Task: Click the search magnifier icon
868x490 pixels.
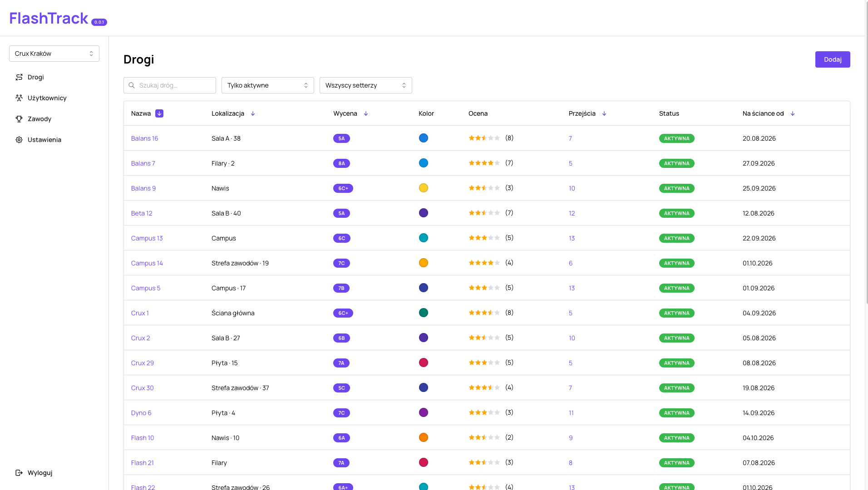Action: tap(132, 85)
